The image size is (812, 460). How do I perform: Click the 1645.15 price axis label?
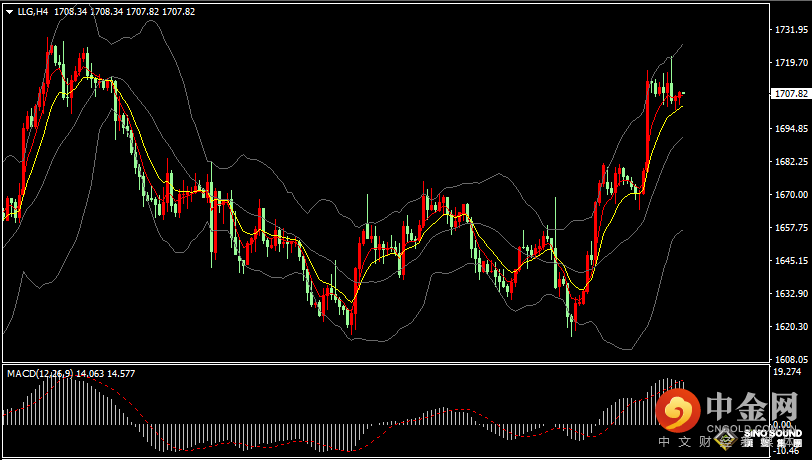tap(791, 261)
